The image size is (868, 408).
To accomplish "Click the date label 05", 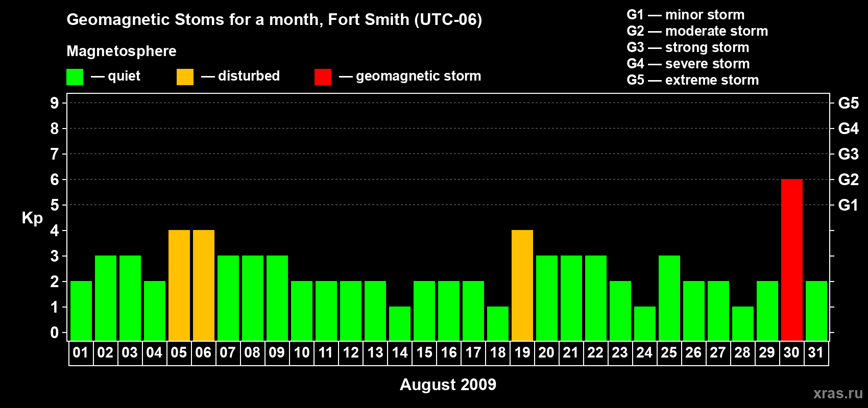I will tap(179, 352).
